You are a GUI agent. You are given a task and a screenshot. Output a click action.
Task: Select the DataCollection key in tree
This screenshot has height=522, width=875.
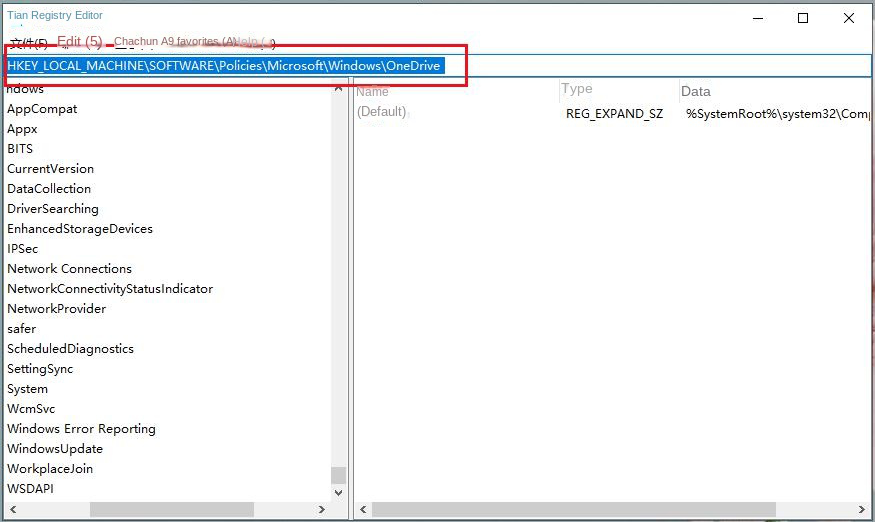tap(49, 189)
